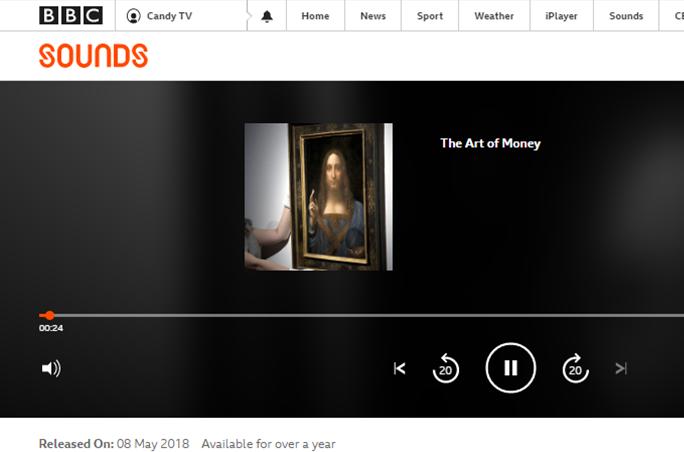Screen dimensions: 684x452
Task: Open the Sport section
Action: tap(430, 16)
